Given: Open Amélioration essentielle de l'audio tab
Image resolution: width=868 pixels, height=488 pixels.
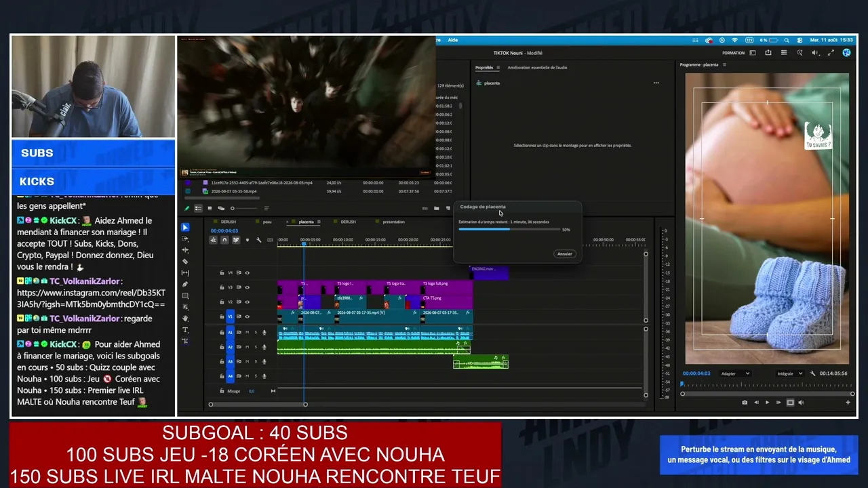Looking at the screenshot, I should point(537,68).
